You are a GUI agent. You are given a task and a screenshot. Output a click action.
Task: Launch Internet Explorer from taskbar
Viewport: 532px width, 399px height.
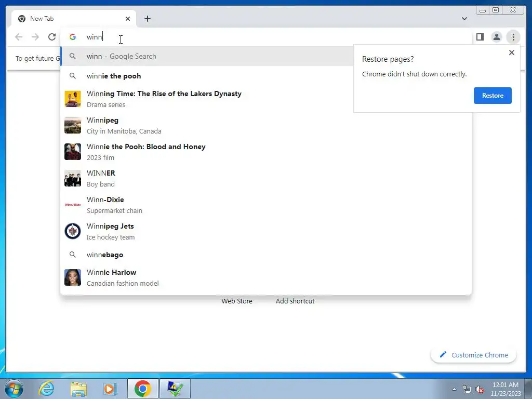[46, 389]
